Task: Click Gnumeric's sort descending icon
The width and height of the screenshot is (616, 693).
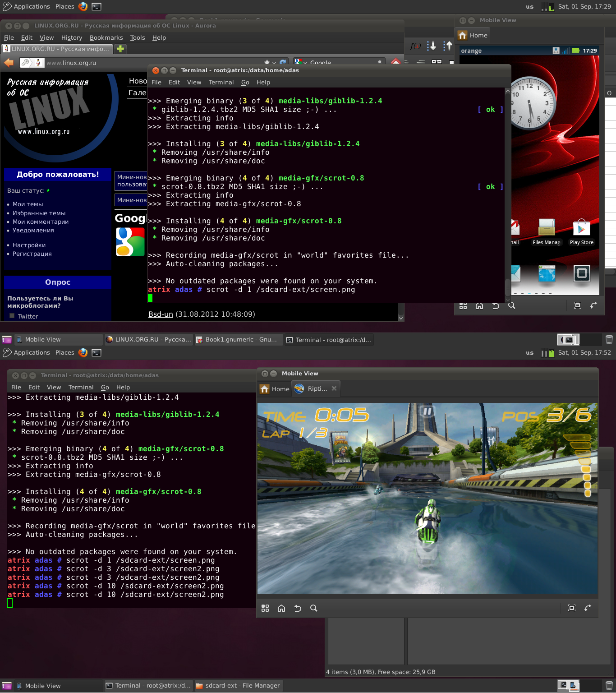Action: click(447, 46)
